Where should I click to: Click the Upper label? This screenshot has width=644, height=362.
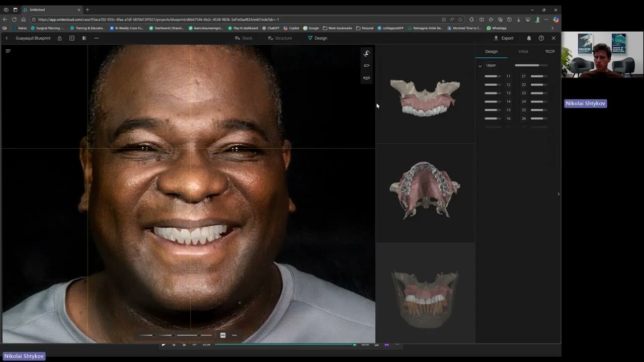pos(491,65)
